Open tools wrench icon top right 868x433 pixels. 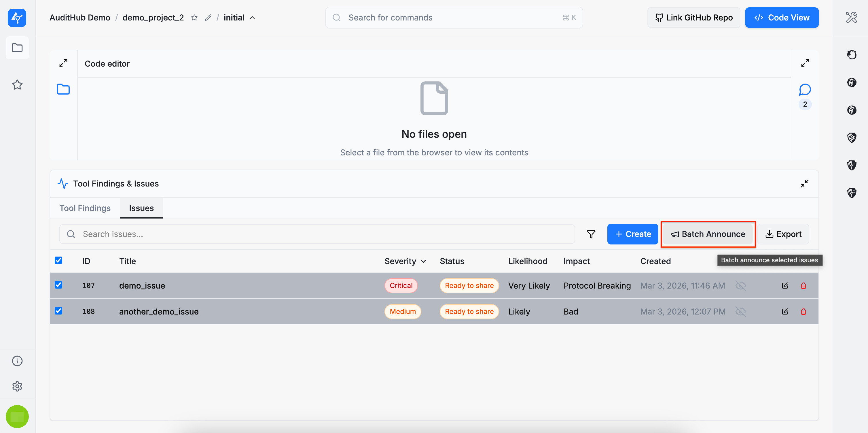[x=852, y=17]
